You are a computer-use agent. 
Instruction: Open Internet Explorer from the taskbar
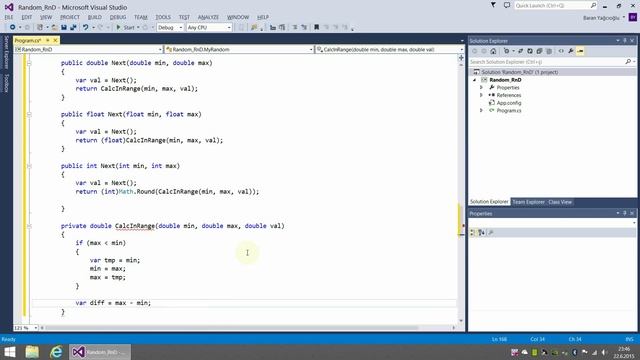click(x=56, y=352)
